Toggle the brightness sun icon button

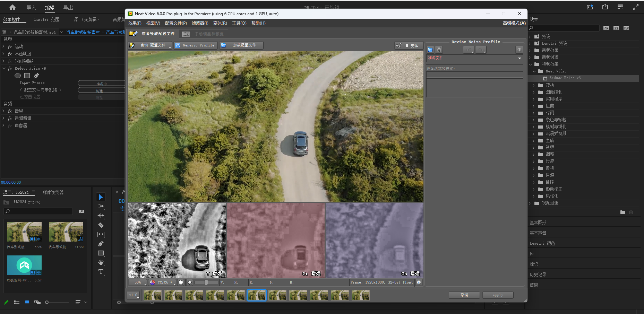tap(190, 282)
